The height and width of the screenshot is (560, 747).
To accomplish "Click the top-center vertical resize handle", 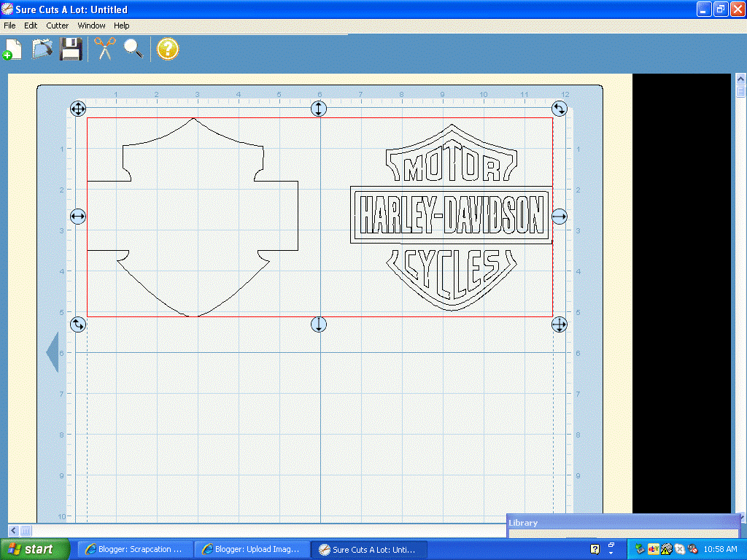I will [319, 109].
